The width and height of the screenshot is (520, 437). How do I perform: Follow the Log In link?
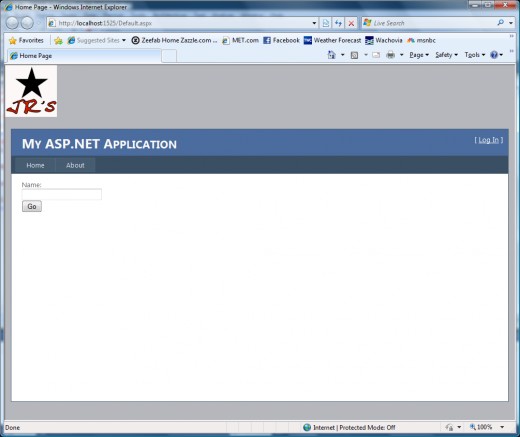[x=489, y=140]
